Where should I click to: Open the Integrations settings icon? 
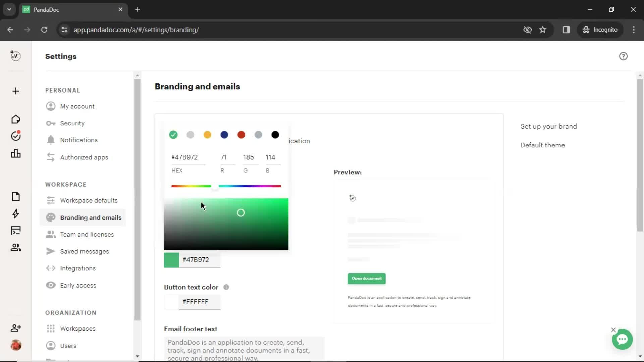point(50,268)
